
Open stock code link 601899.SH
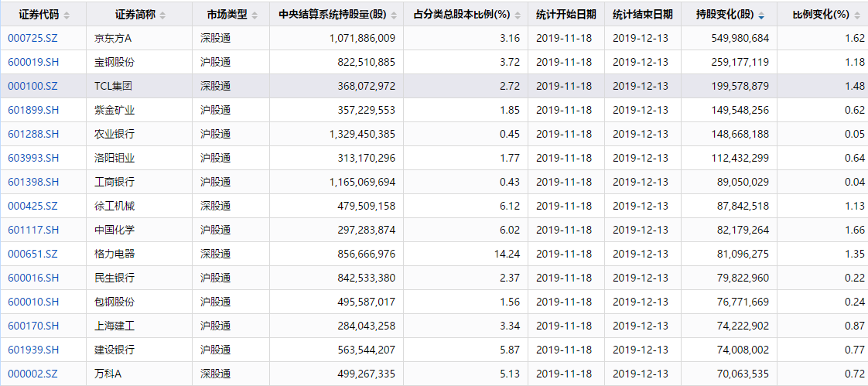coord(33,110)
